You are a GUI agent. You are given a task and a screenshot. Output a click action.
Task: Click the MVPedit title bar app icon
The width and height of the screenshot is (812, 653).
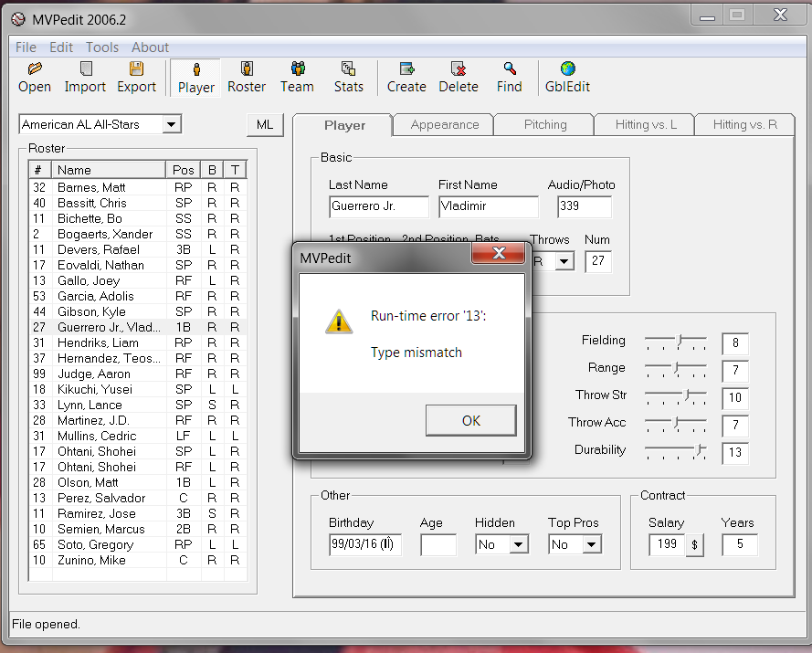point(18,20)
